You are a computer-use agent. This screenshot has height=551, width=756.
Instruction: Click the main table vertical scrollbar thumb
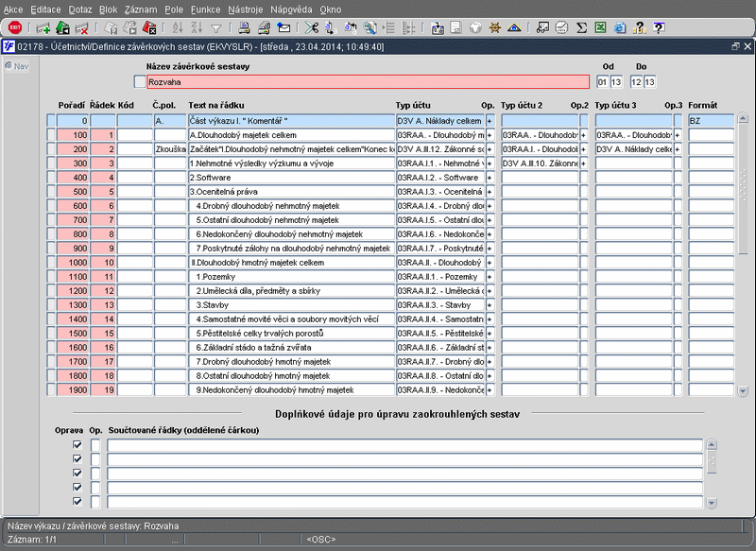tap(743, 188)
